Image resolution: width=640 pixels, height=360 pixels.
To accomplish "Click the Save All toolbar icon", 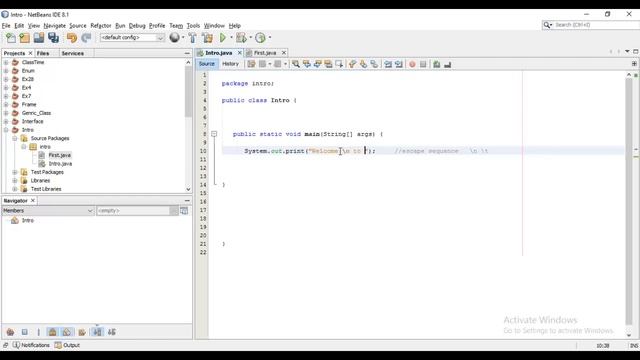I will (53, 38).
